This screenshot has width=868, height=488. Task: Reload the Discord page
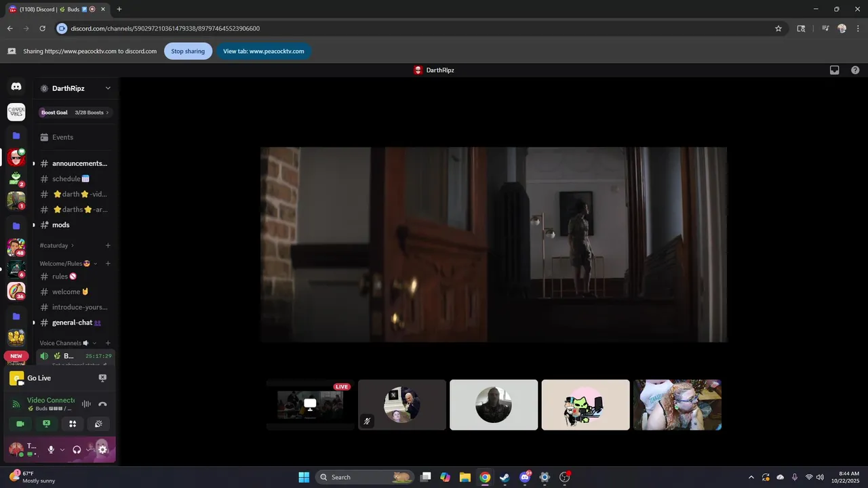42,28
